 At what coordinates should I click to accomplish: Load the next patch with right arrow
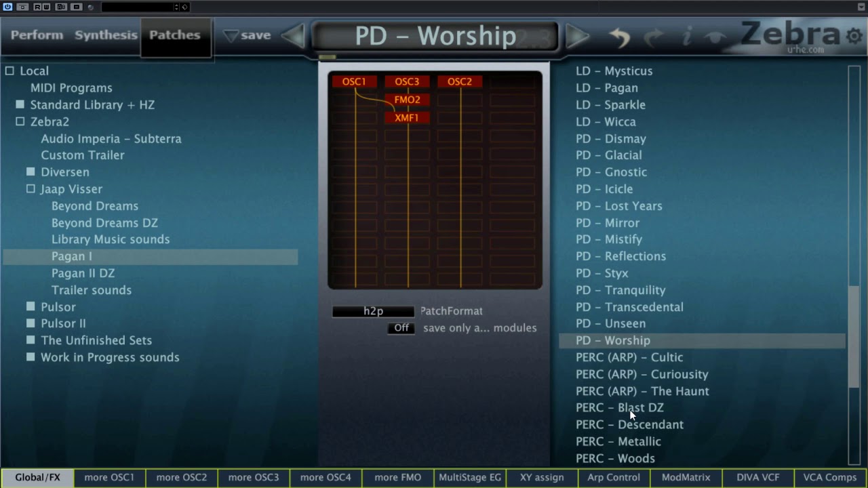(576, 36)
